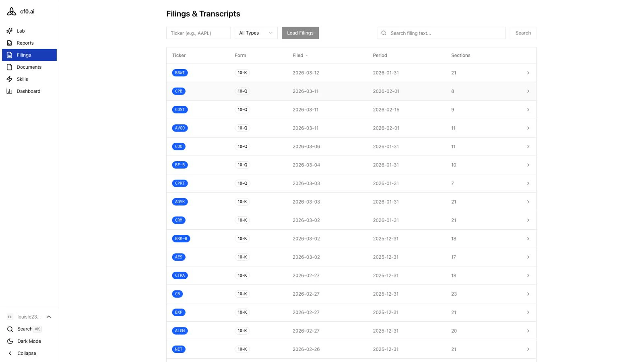Click the ADSK ticker badge
Viewport: 644px width, 362px height.
coord(180,202)
